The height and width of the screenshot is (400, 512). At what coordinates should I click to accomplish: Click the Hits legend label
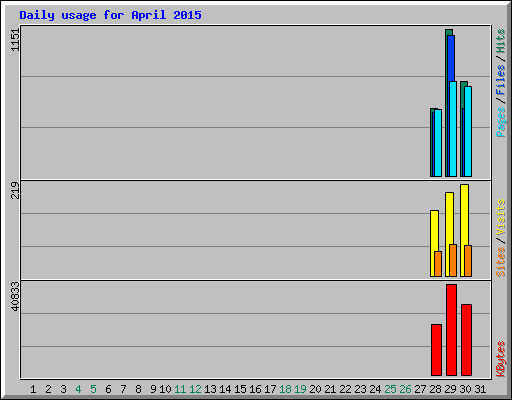coord(501,41)
